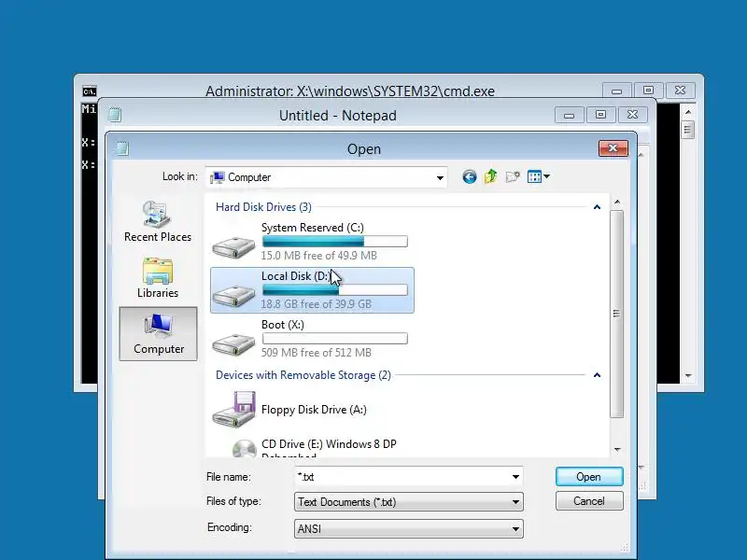
Task: Open the View Menu dropdown arrow
Action: pos(546,176)
